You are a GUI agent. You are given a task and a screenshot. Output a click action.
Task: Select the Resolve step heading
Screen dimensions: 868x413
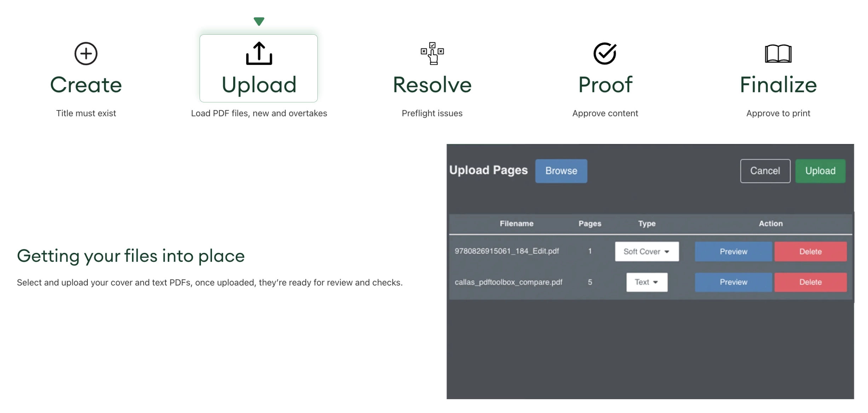[x=432, y=85]
